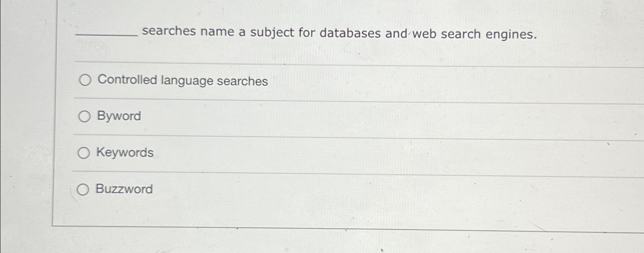
Task: Click the Keywords answer label
Action: 125,152
